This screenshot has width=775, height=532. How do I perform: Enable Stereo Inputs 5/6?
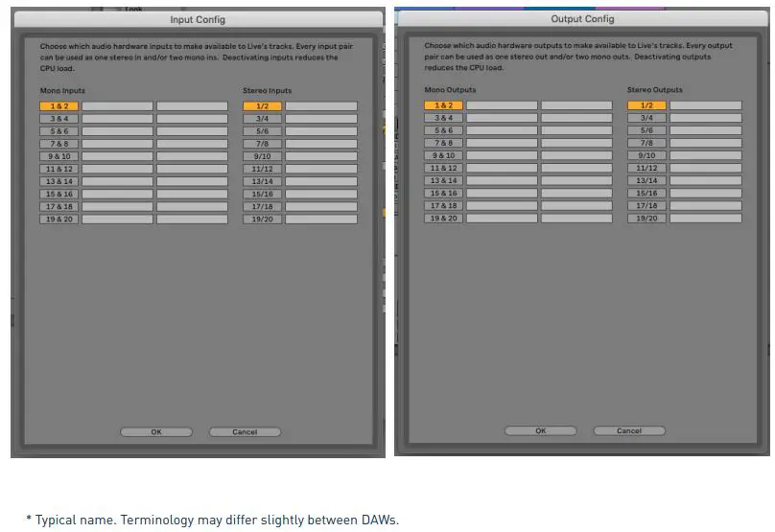263,131
